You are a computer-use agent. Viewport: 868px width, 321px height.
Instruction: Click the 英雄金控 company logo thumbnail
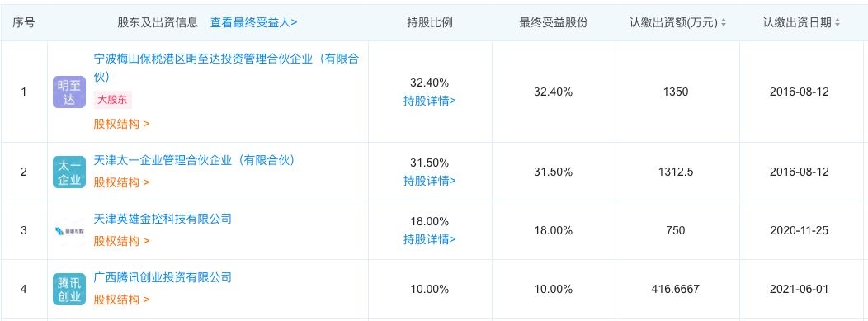(69, 231)
